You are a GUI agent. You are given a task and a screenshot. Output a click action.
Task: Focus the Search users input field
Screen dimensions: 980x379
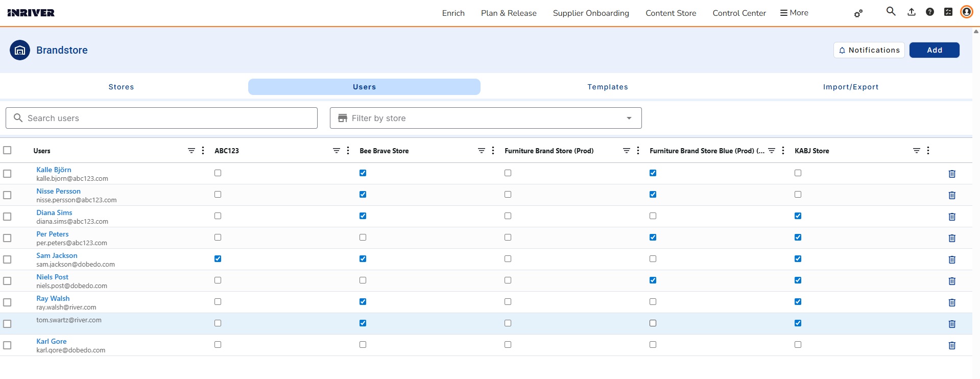(x=161, y=118)
